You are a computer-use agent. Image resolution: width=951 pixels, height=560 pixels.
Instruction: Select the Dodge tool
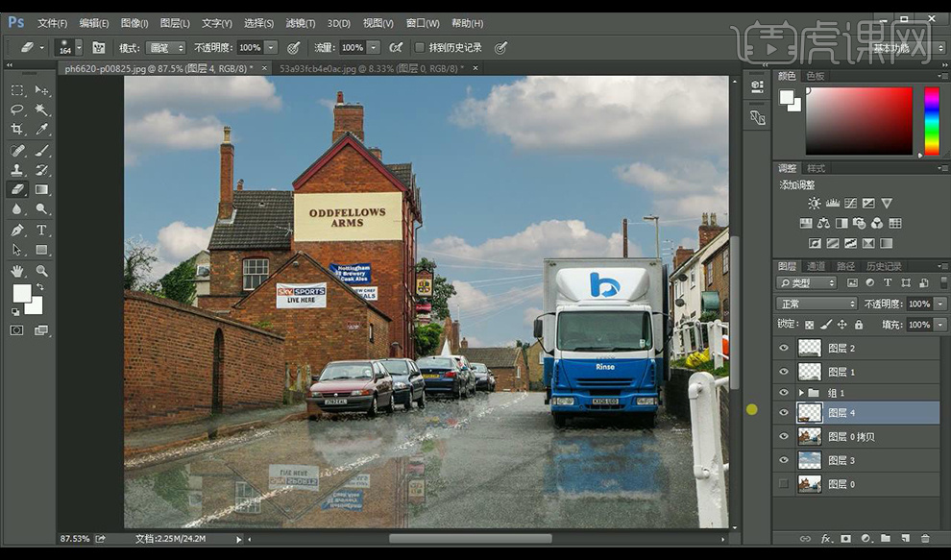pos(41,209)
